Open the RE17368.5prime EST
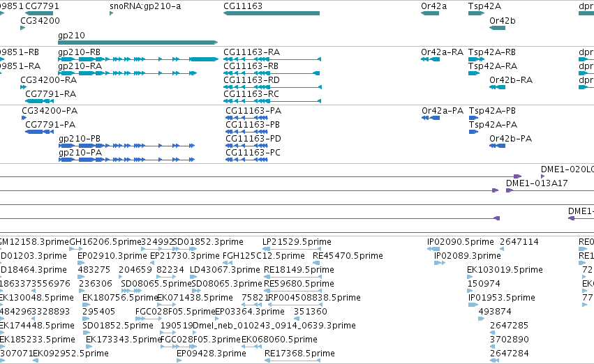Image resolution: width=594 pixels, height=364 pixels. point(293,361)
